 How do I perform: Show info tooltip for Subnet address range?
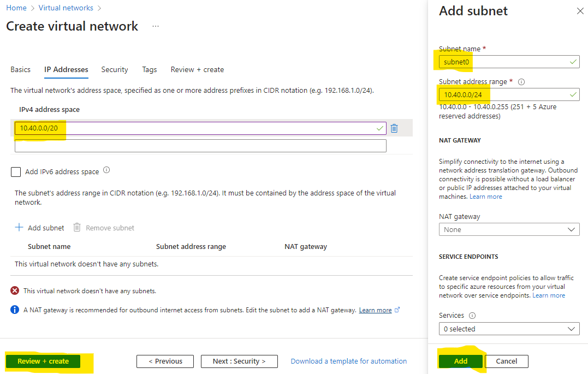coord(521,82)
